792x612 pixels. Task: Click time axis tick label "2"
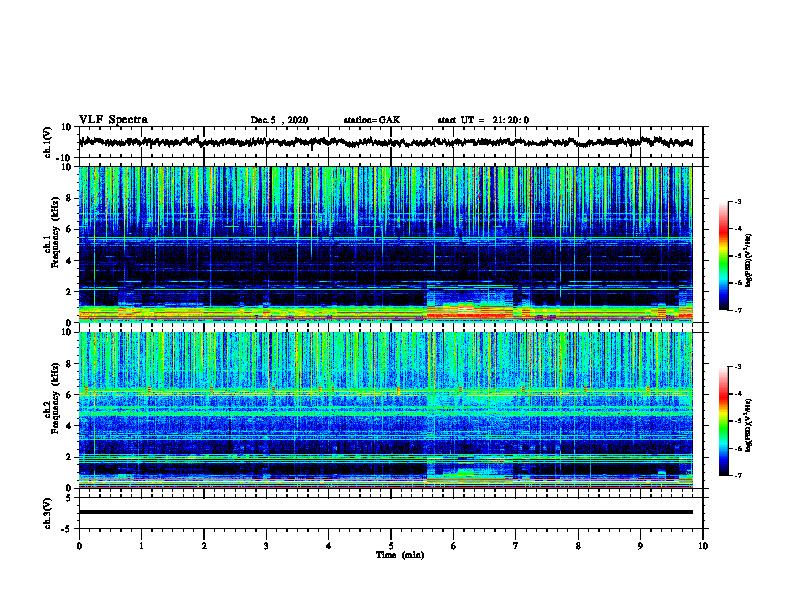click(204, 546)
